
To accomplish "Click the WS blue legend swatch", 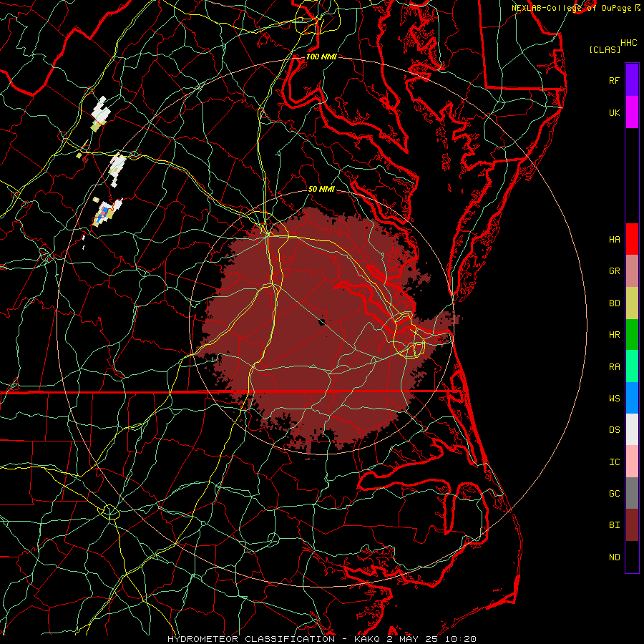I will pos(632,398).
